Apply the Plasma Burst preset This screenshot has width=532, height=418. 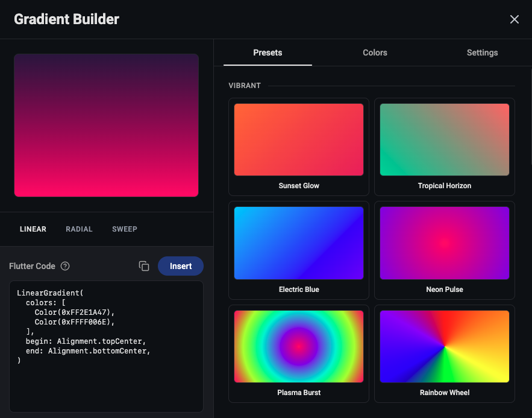coord(298,346)
